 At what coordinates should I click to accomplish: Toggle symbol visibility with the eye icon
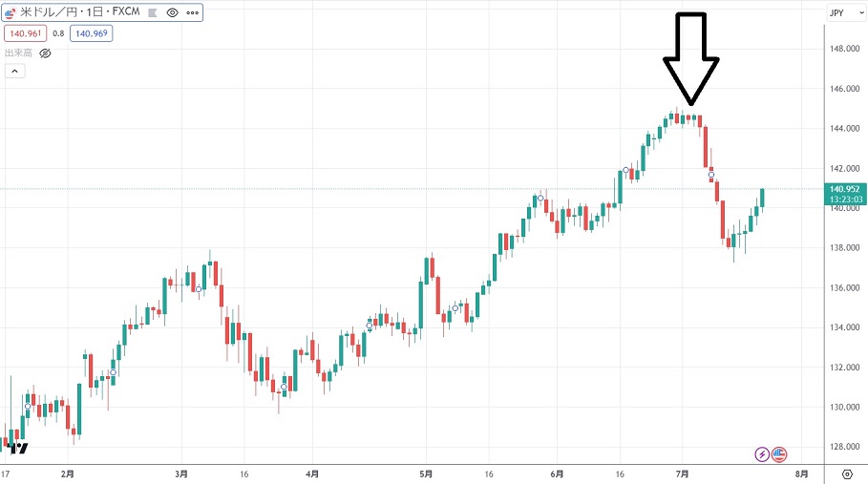click(x=172, y=13)
